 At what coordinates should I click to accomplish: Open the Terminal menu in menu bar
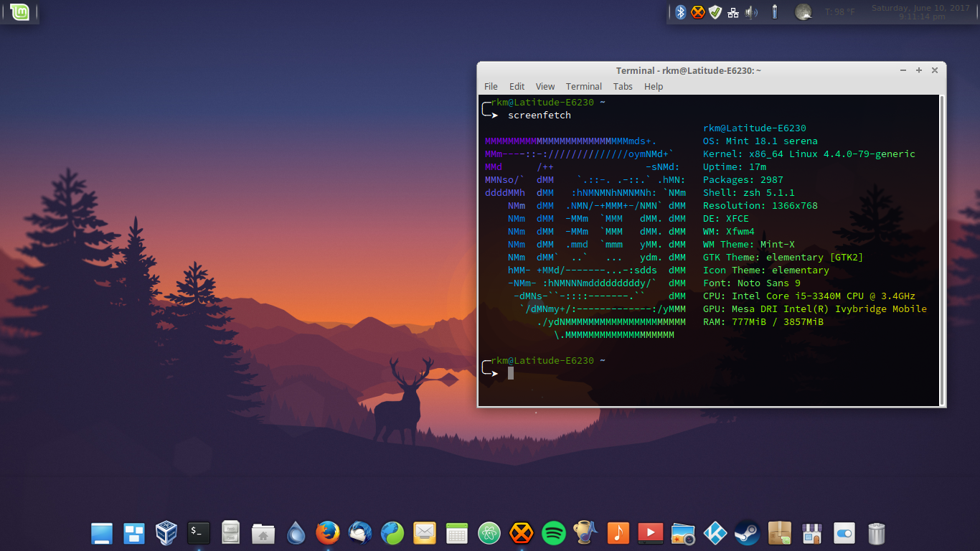584,86
